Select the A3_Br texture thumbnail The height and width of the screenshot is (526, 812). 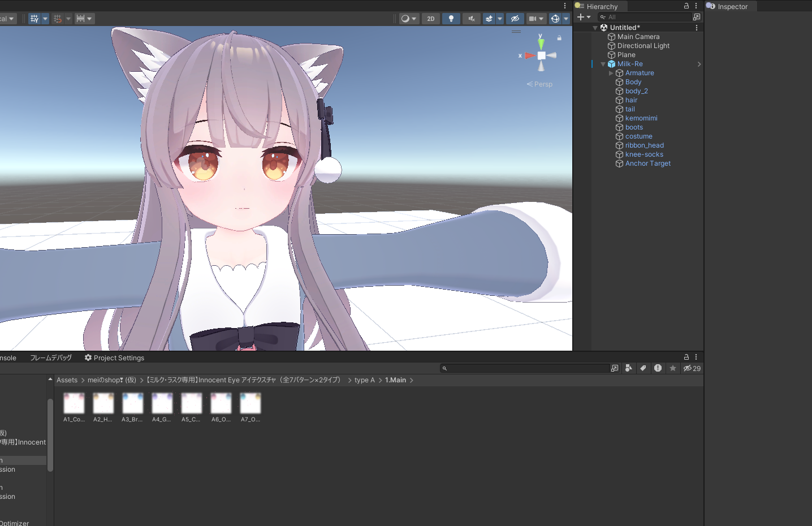coord(132,404)
